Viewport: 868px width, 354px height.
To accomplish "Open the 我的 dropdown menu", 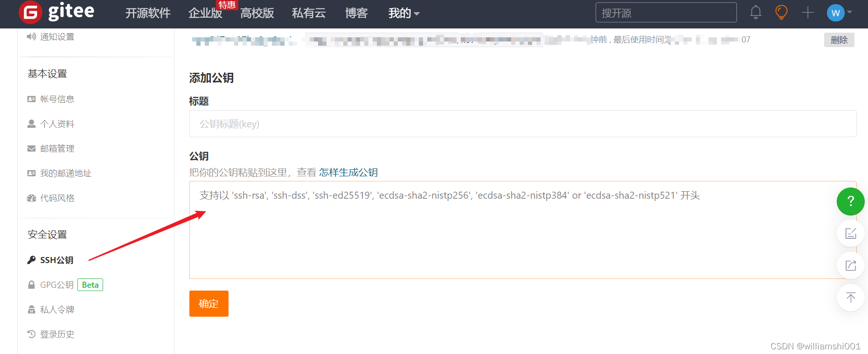I will click(404, 13).
